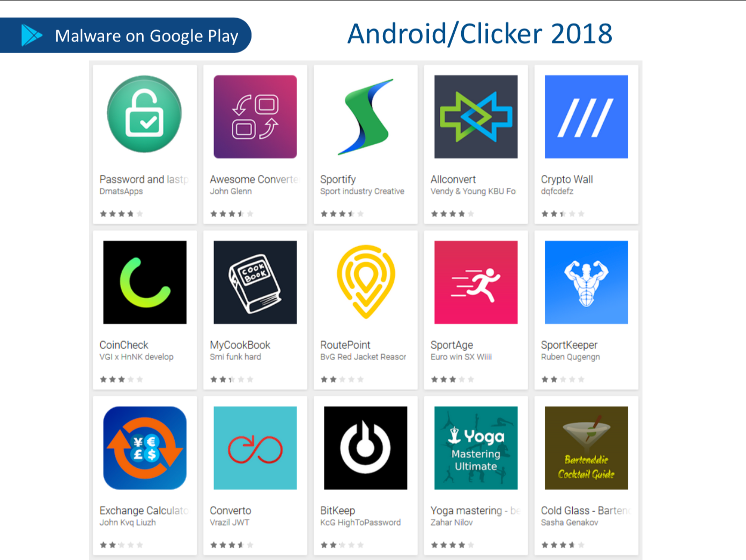Click the Crypto Wall app title
The image size is (746, 560).
click(567, 179)
